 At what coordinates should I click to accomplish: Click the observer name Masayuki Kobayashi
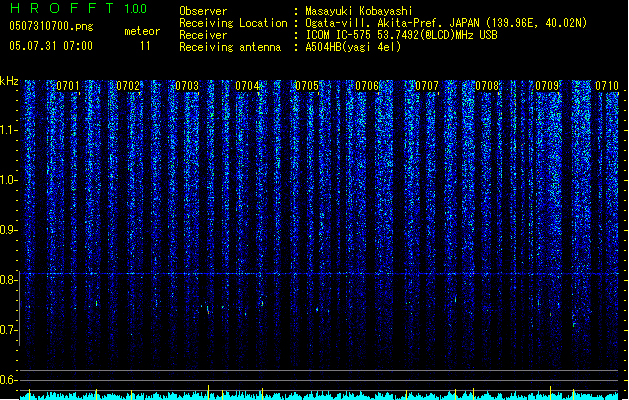359,11
